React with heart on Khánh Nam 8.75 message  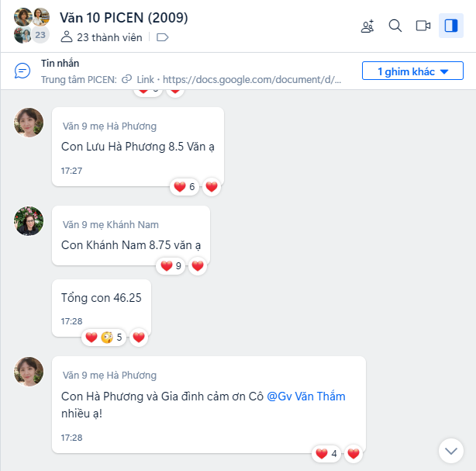coord(198,266)
